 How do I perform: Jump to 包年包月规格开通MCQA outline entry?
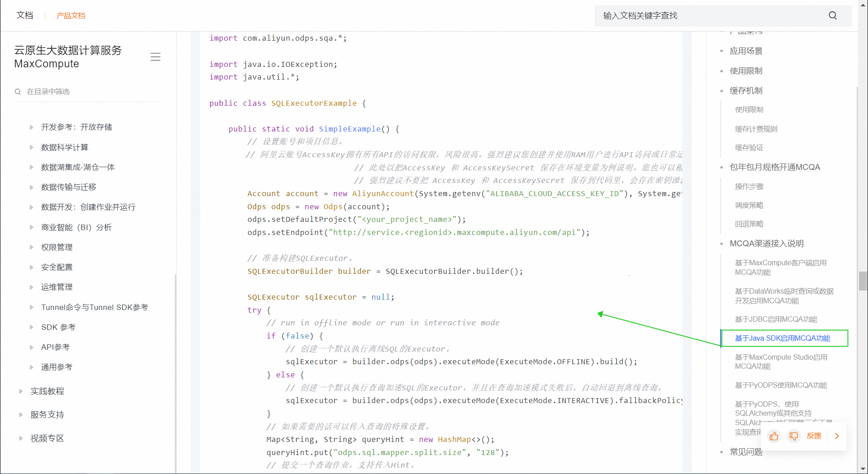(775, 167)
